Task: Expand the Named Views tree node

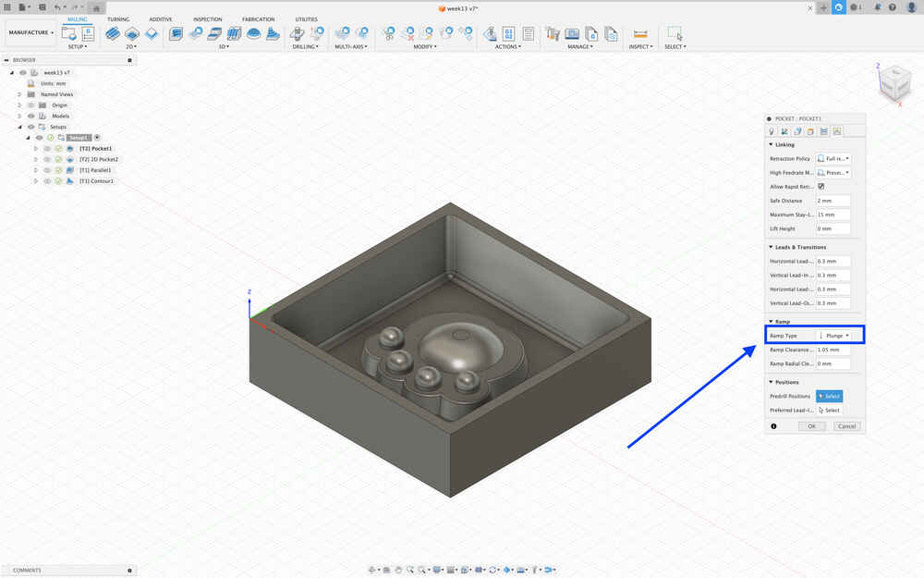Action: coord(19,94)
